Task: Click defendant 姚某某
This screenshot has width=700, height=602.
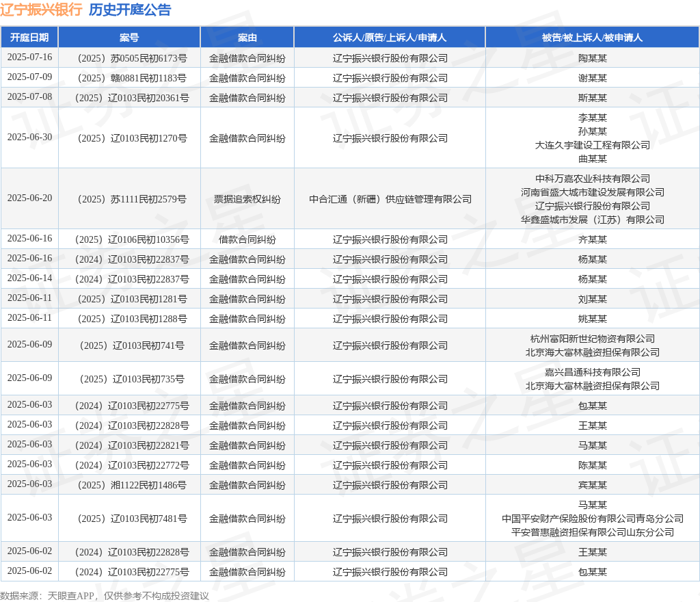Action: [x=593, y=319]
